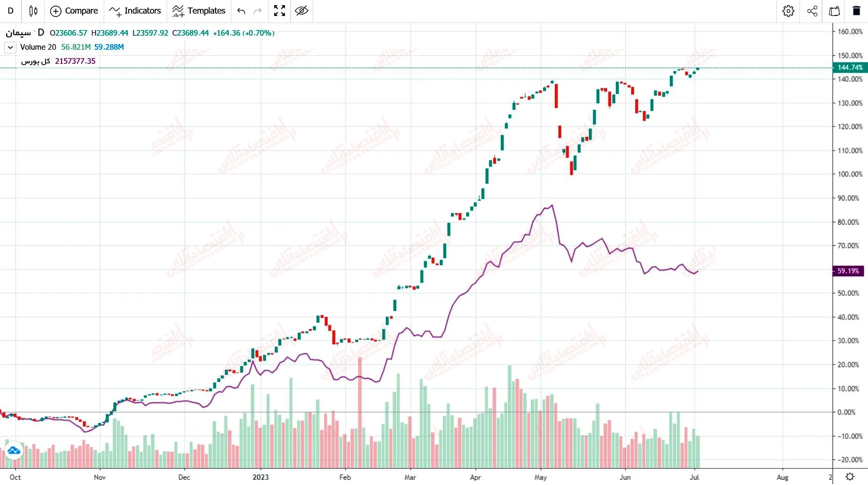Open the candlestick chart style selector
Image resolution: width=868 pixels, height=485 pixels.
33,11
